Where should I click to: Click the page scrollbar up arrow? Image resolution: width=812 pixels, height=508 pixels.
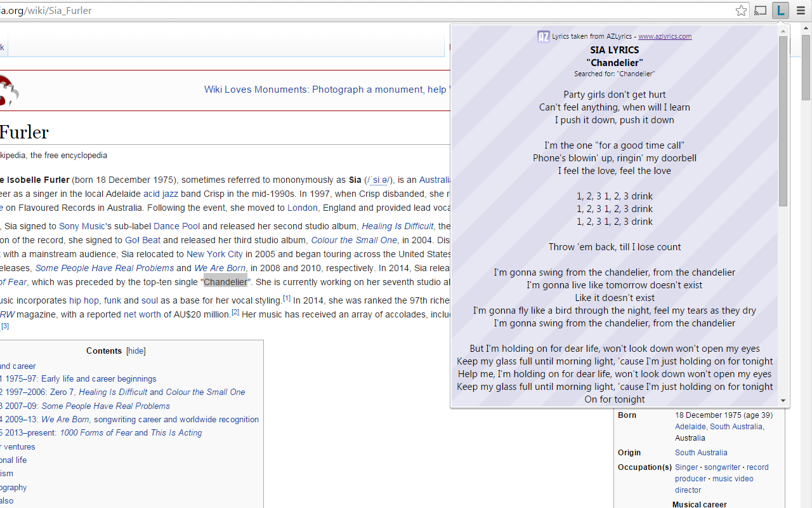806,29
